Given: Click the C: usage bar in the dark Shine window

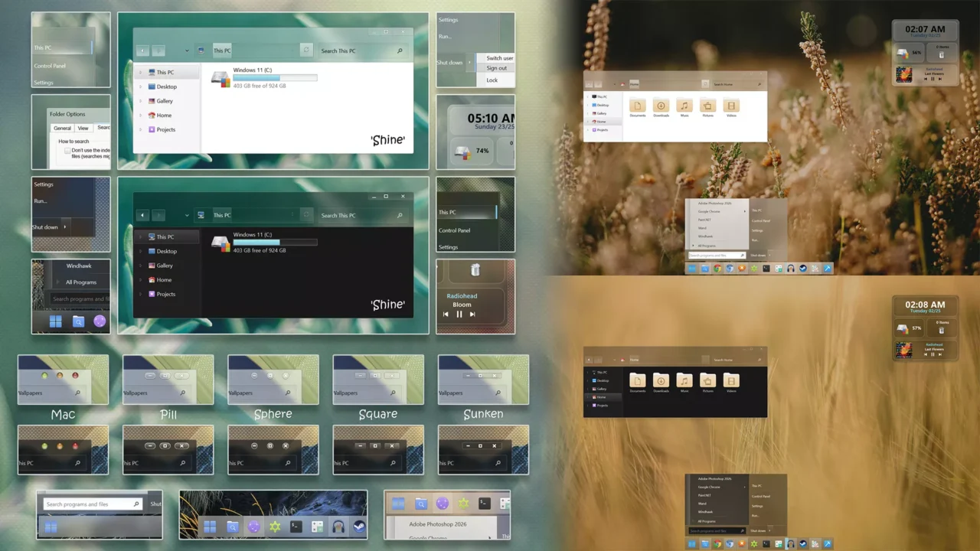Looking at the screenshot, I should [275, 243].
